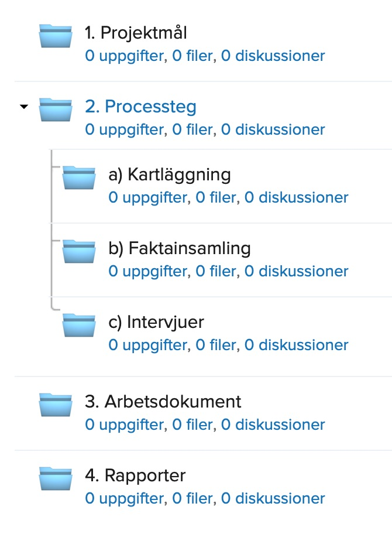This screenshot has height=534, width=392.
Task: Click the folder icon beside 2. Processteg
Action: click(55, 109)
